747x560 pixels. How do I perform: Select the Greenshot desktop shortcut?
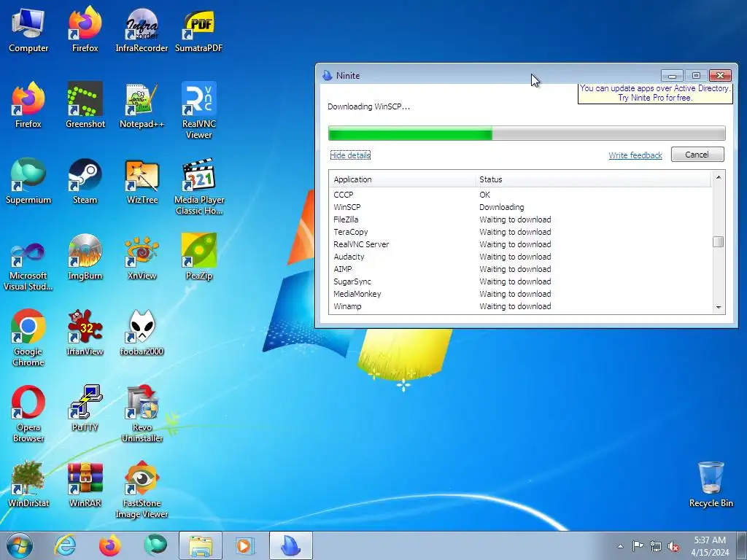click(x=85, y=106)
